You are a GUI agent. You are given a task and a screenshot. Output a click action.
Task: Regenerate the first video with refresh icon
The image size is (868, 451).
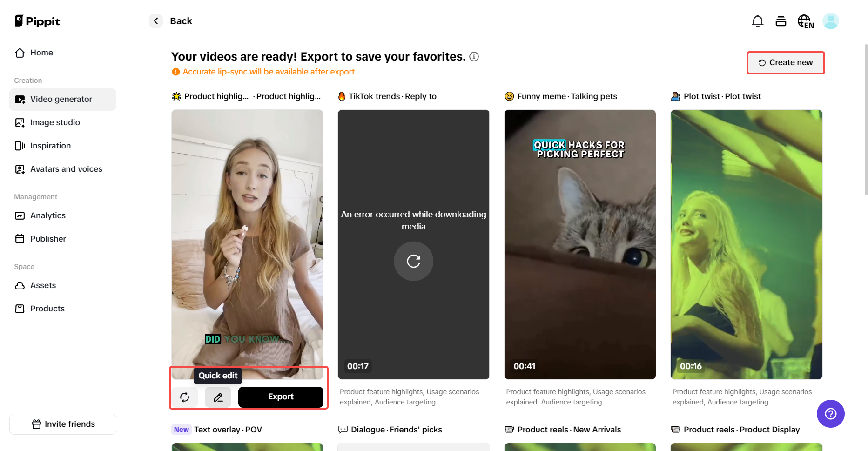pos(185,397)
